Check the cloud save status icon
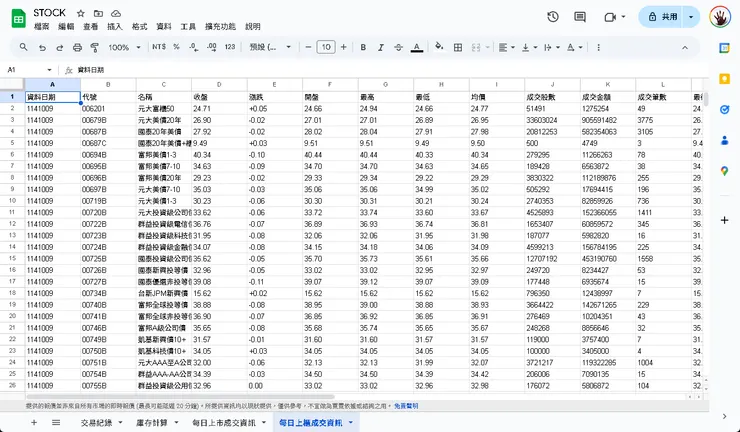 click(x=116, y=13)
